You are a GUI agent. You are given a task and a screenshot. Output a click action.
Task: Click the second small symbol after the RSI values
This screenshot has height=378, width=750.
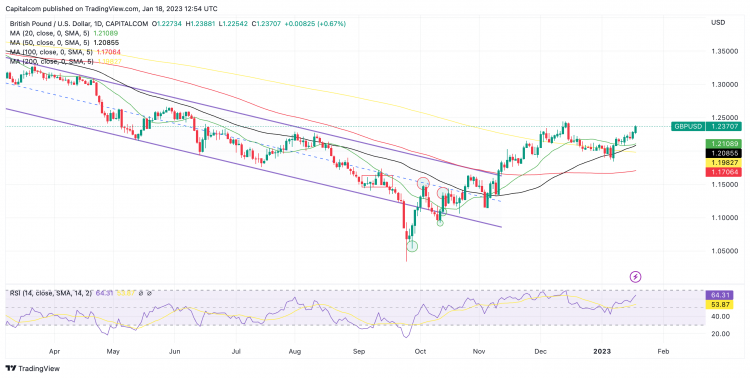click(x=149, y=292)
